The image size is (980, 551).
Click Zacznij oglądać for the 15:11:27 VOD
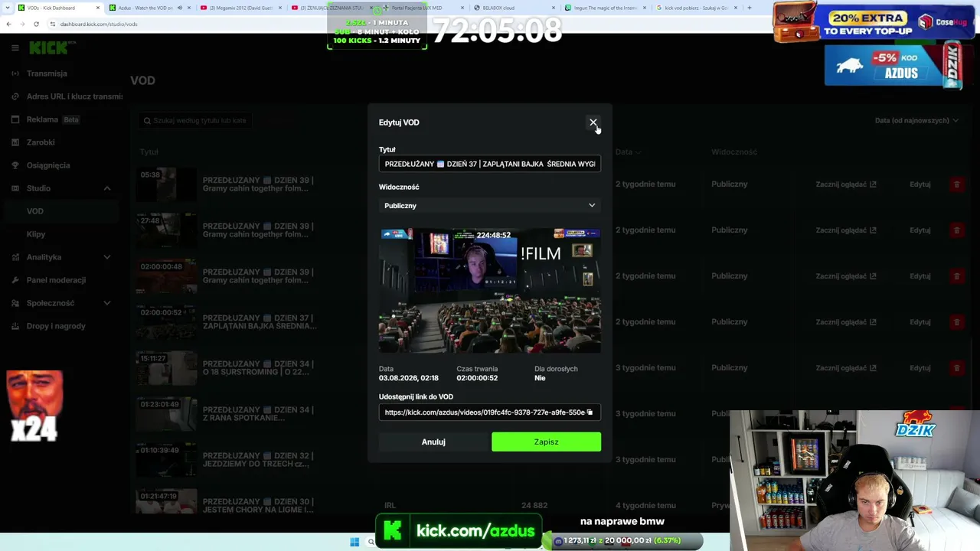[845, 368]
